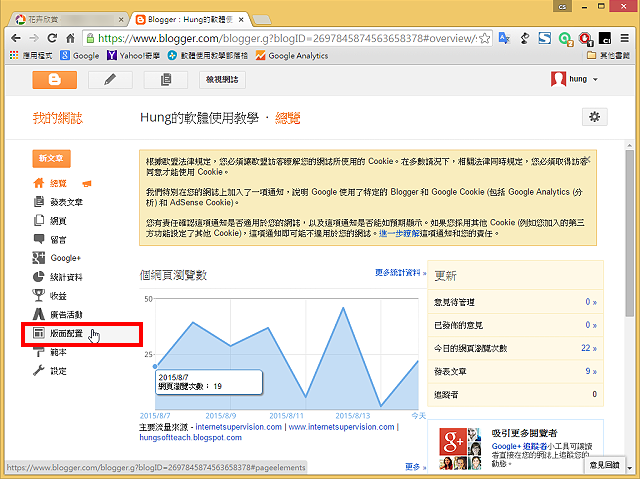Open 應用程式 apps bookmark
This screenshot has height=483, width=642.
pyautogui.click(x=31, y=55)
